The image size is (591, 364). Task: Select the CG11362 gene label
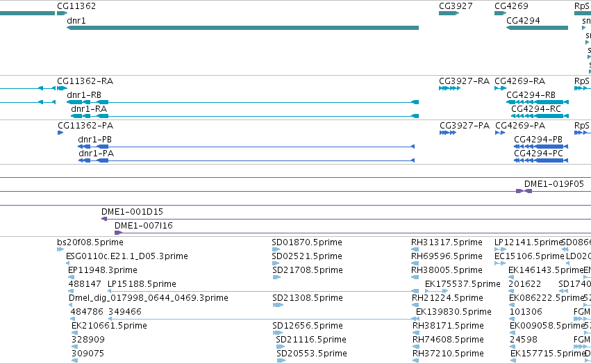click(76, 6)
